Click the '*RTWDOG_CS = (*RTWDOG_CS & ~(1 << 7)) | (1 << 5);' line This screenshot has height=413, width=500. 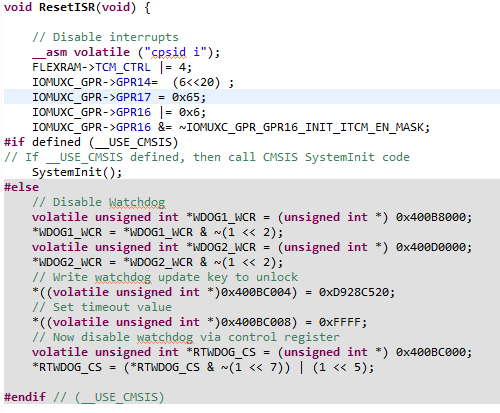click(x=203, y=367)
